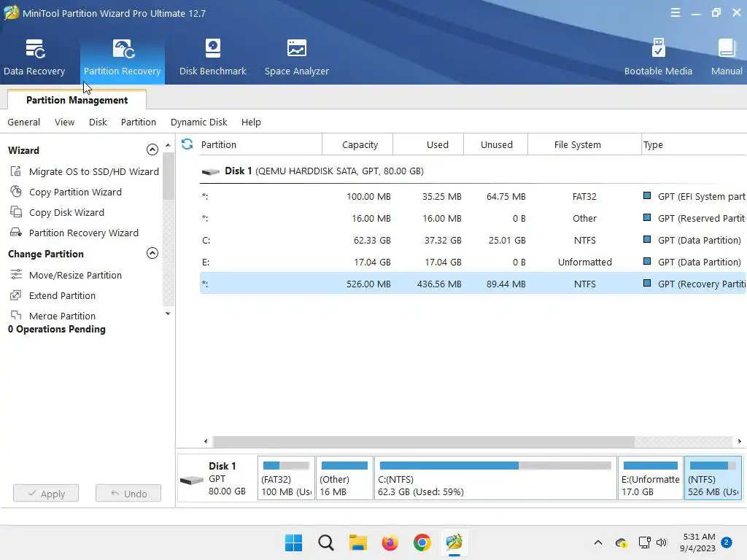
Task: Select the C:(NTFS) block in disk map
Action: click(495, 478)
